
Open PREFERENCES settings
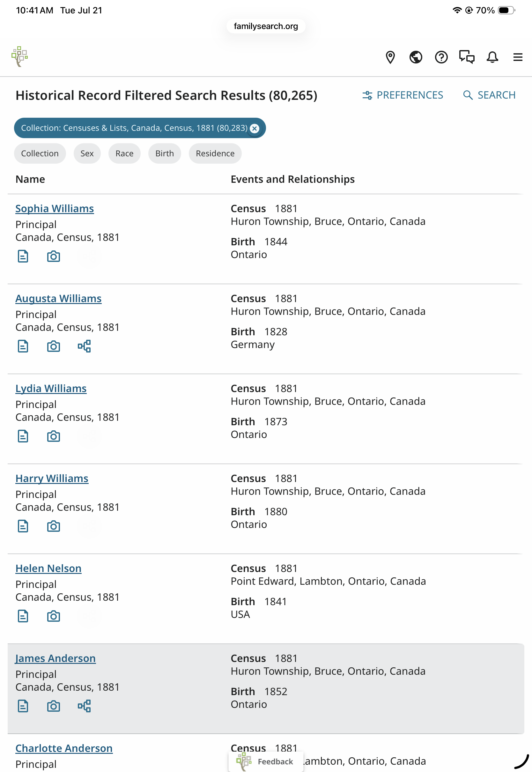pyautogui.click(x=403, y=95)
